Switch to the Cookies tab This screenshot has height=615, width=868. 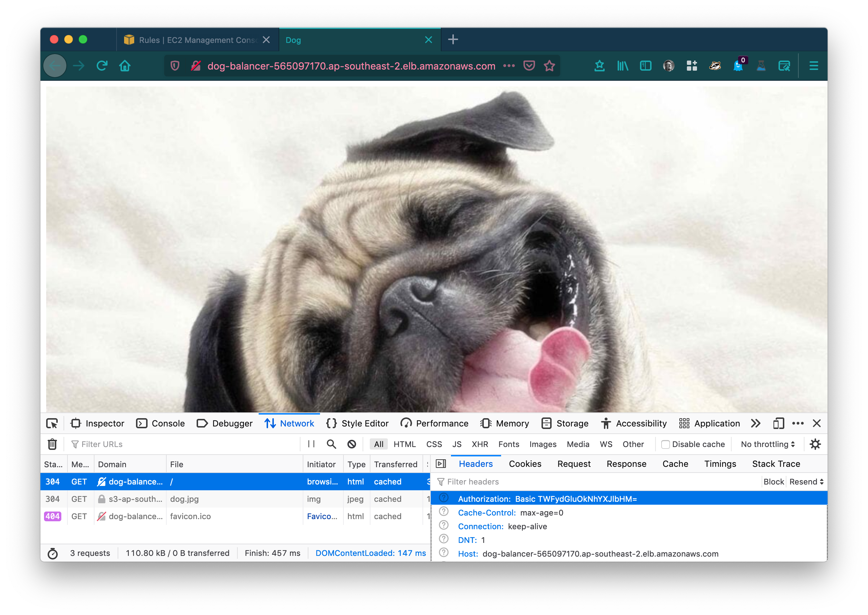click(525, 464)
